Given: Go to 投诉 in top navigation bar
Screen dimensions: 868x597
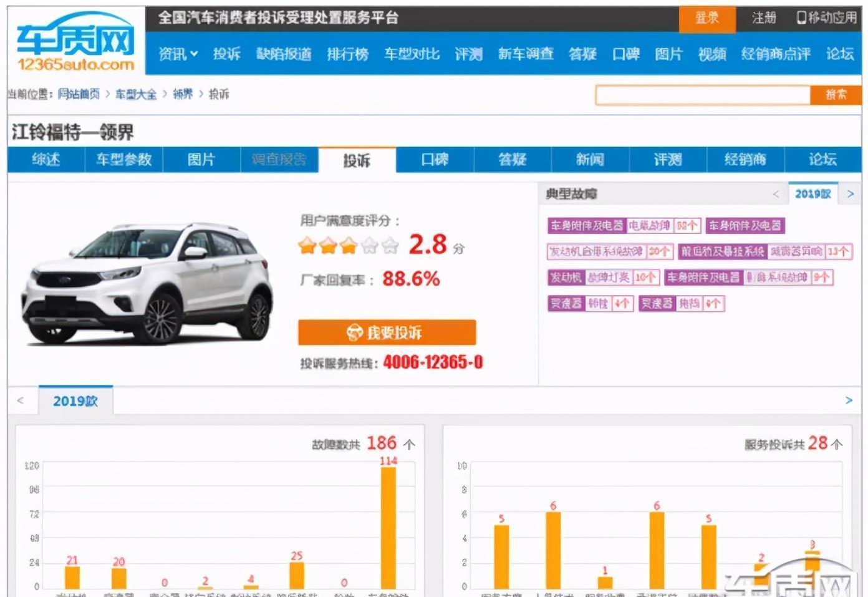Looking at the screenshot, I should tap(226, 54).
